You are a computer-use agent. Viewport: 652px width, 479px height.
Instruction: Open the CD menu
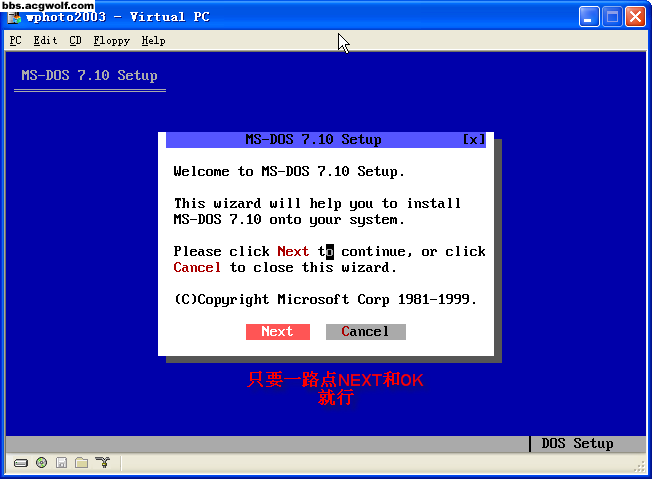click(x=76, y=41)
